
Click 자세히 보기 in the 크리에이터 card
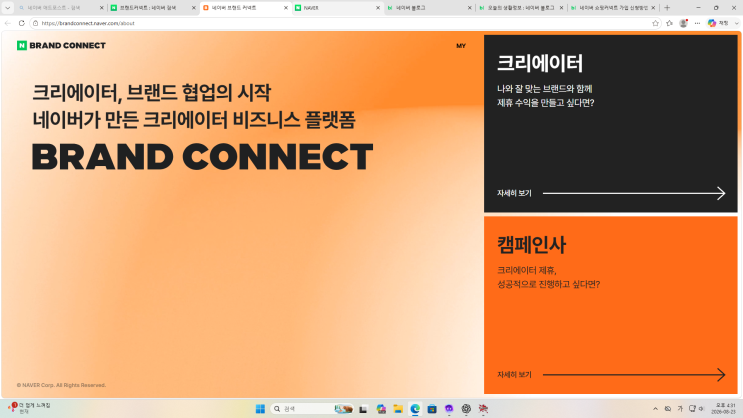(514, 193)
